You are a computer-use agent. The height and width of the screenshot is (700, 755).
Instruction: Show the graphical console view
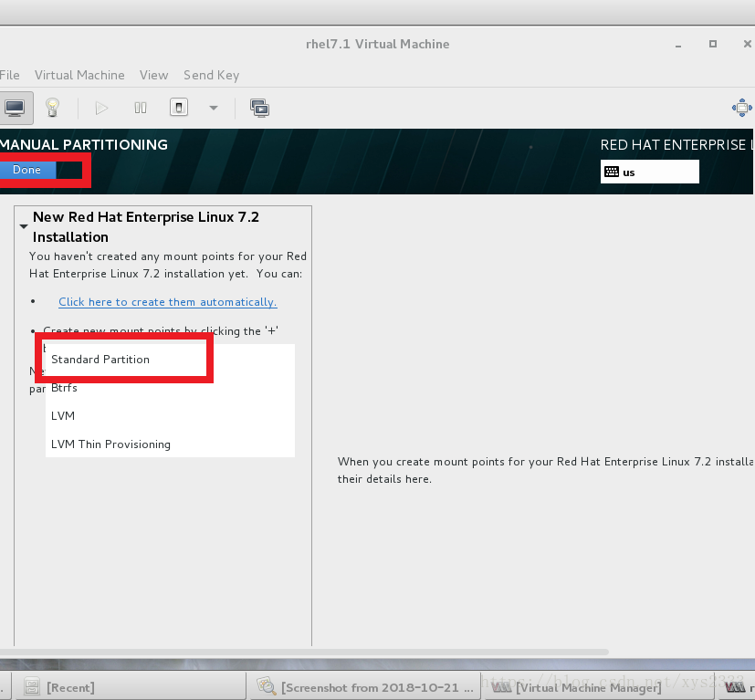tap(16, 108)
